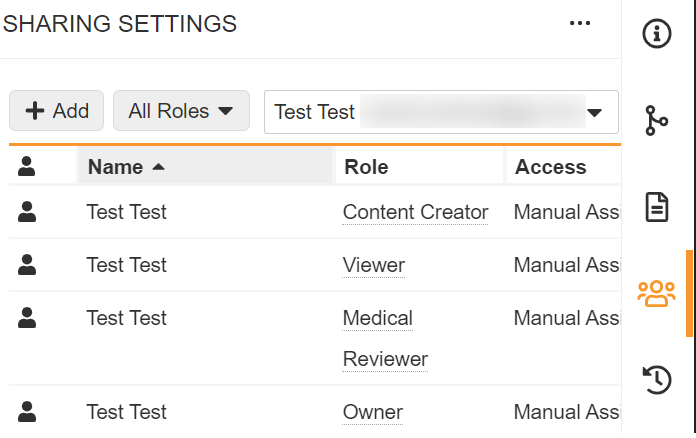Open the Owner role link

(373, 412)
